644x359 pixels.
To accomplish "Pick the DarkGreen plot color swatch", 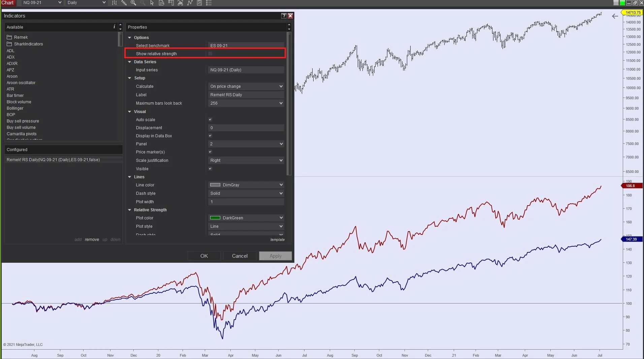I will (215, 218).
